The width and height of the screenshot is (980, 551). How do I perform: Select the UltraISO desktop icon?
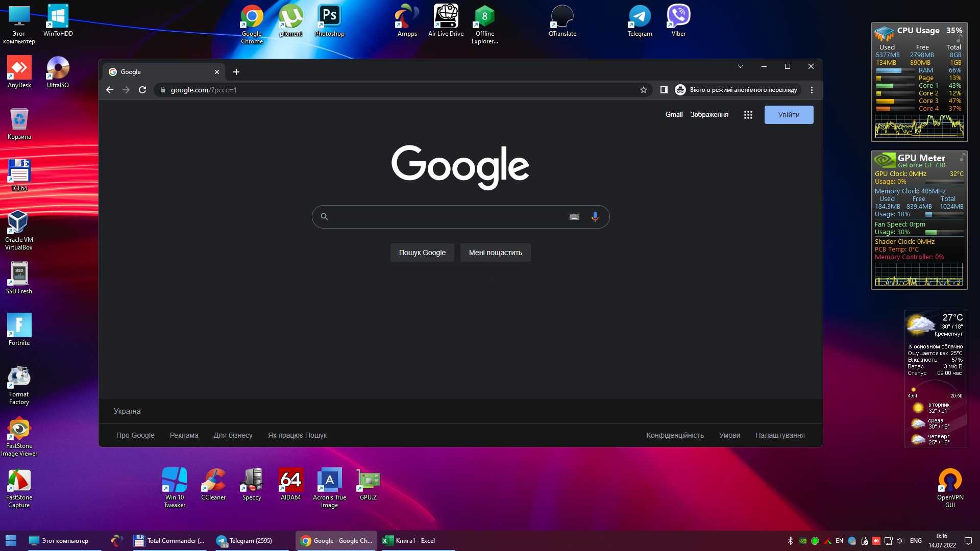58,72
